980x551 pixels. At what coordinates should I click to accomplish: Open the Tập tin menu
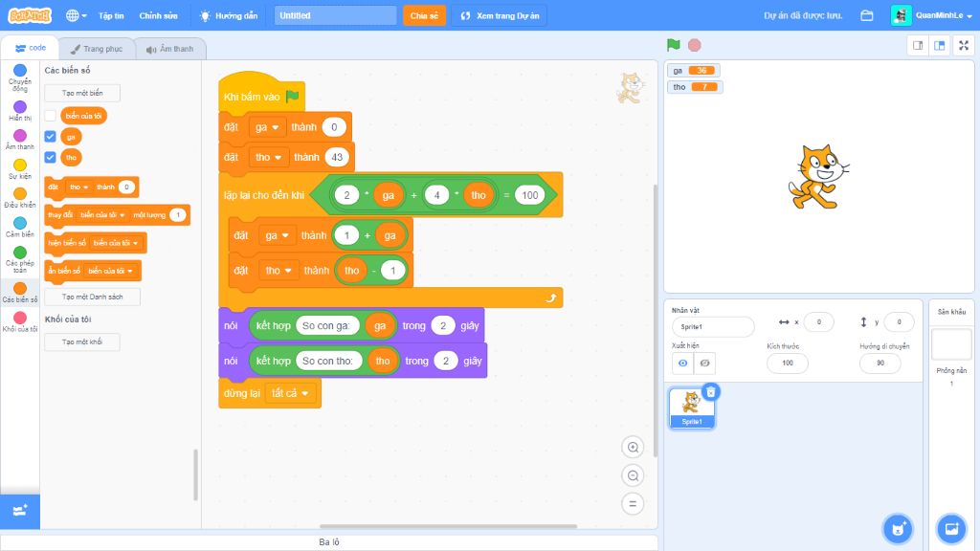click(x=111, y=15)
